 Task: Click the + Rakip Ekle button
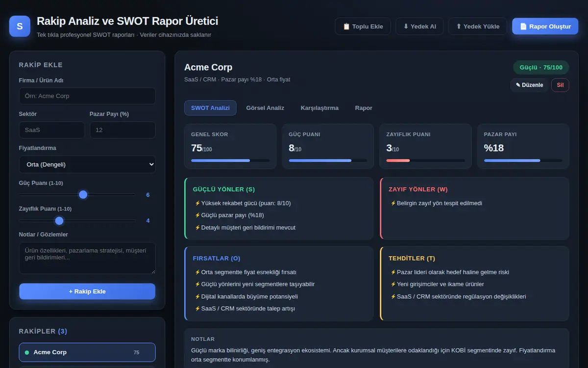tap(87, 291)
